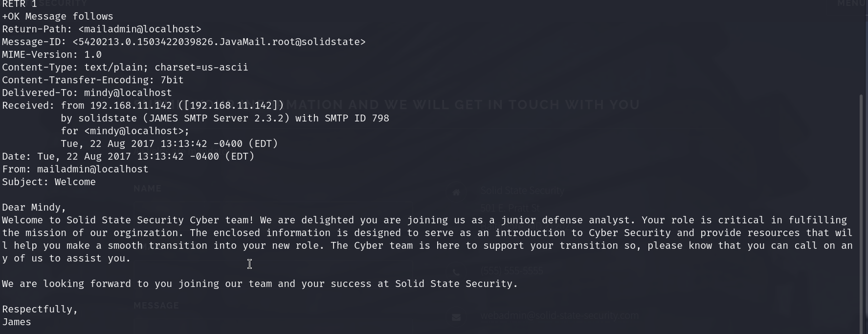Click the faint envelope icon in background
The image size is (868, 334).
click(456, 317)
